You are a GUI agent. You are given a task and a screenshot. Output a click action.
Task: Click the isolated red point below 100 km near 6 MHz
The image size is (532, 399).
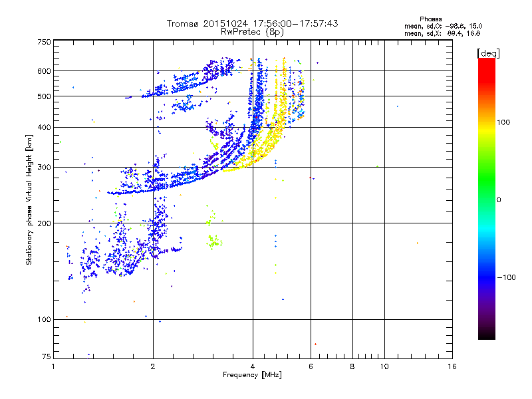[x=315, y=344]
